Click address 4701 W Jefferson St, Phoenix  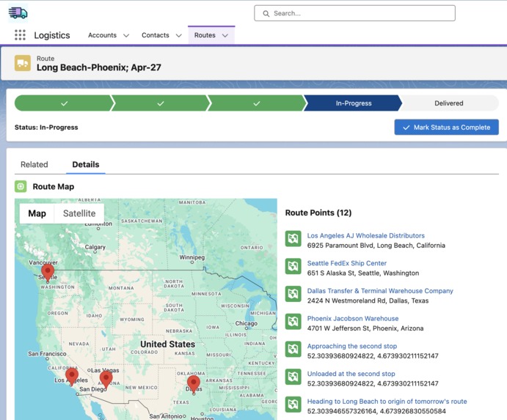pyautogui.click(x=365, y=328)
